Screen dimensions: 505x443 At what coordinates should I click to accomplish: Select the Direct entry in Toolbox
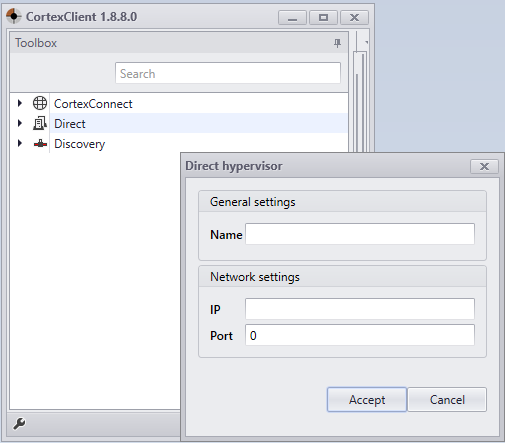[x=70, y=124]
